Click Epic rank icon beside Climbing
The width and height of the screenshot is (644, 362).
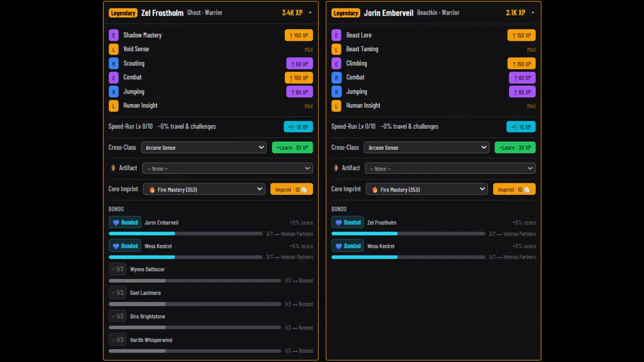(x=336, y=63)
